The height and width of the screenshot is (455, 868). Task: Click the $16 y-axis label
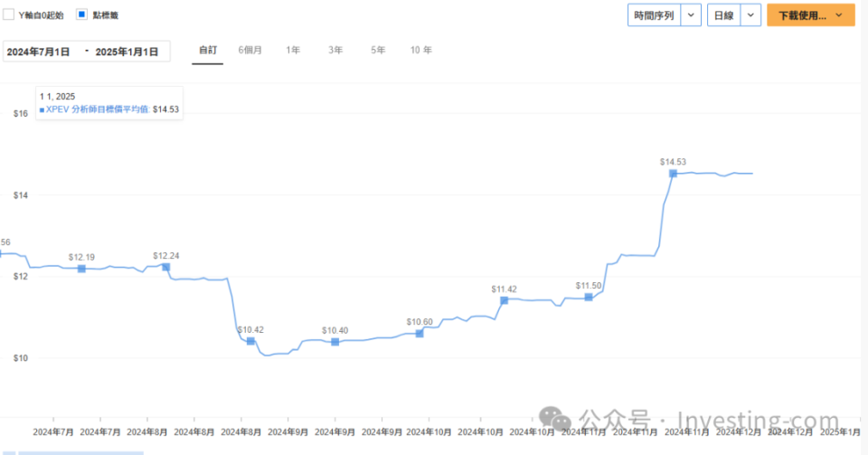(21, 113)
